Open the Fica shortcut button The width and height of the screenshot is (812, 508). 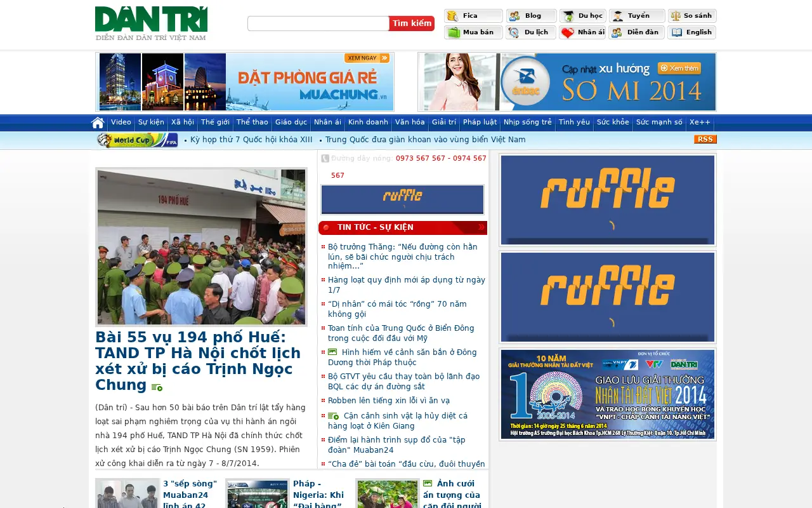pos(473,16)
